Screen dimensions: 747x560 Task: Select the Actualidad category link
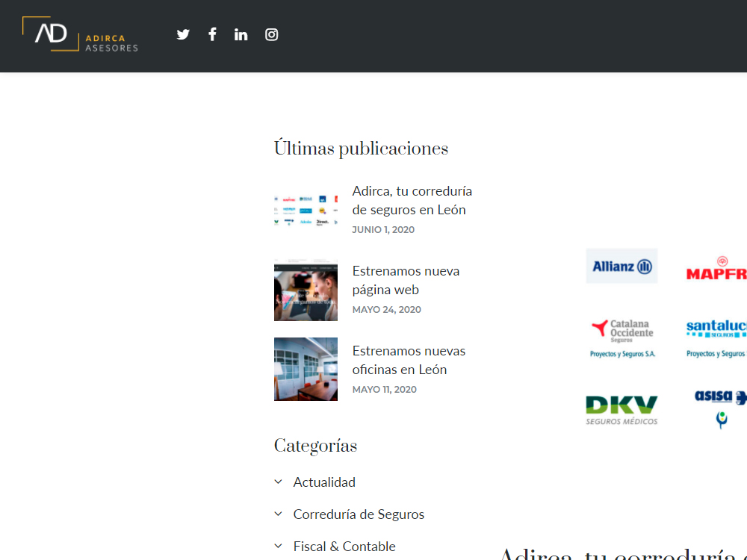click(324, 482)
